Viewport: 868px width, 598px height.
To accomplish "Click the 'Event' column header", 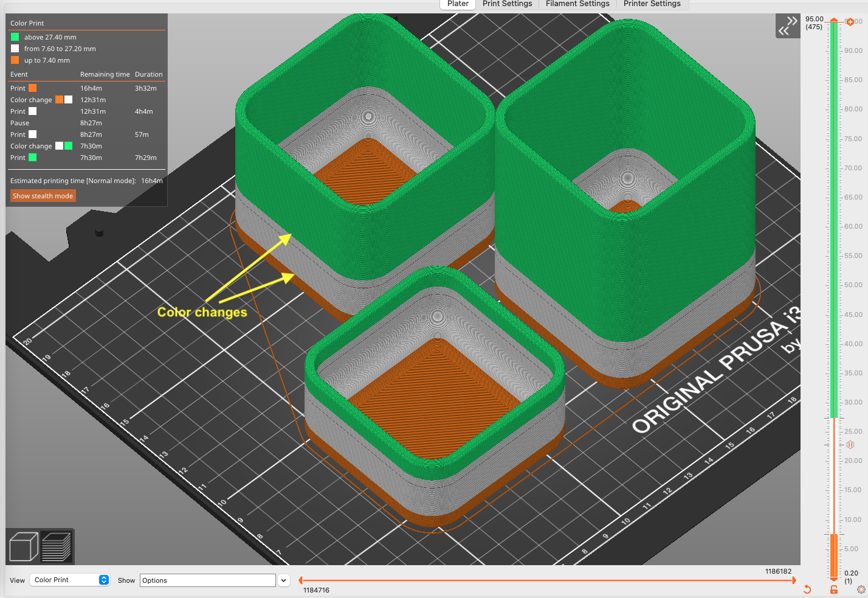I will pyautogui.click(x=19, y=74).
